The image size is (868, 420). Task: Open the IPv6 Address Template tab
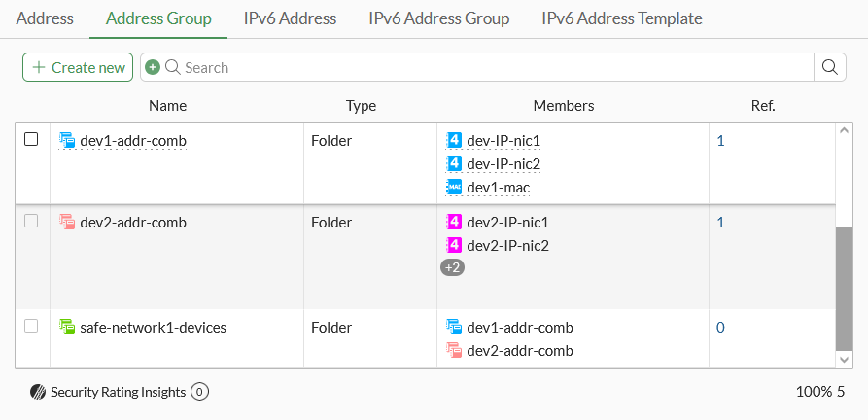(621, 18)
